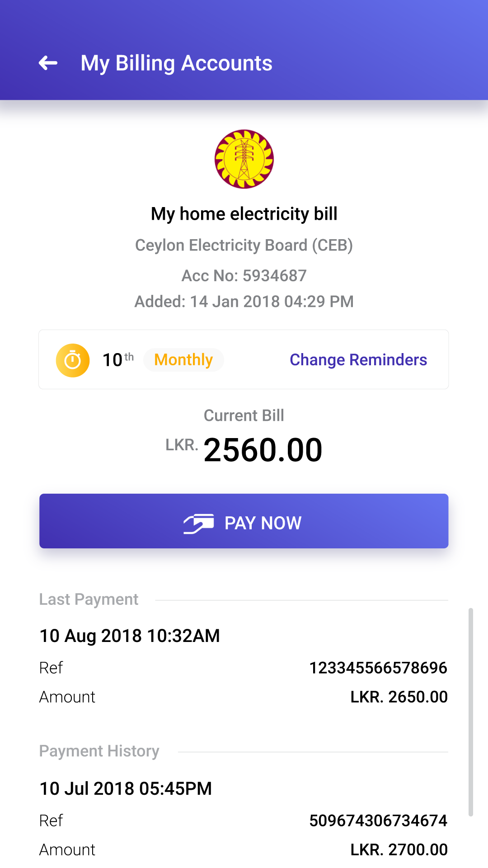The height and width of the screenshot is (868, 488).
Task: Open the Change Reminders link
Action: coord(358,360)
